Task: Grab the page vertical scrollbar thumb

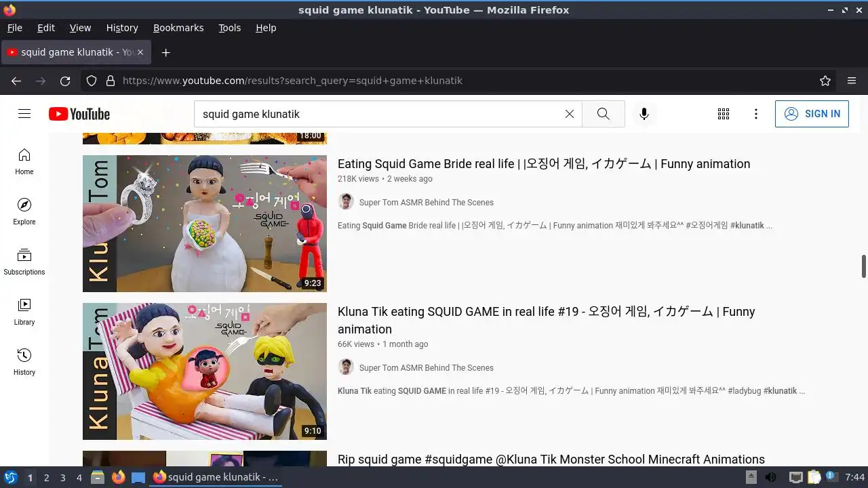Action: [x=864, y=266]
